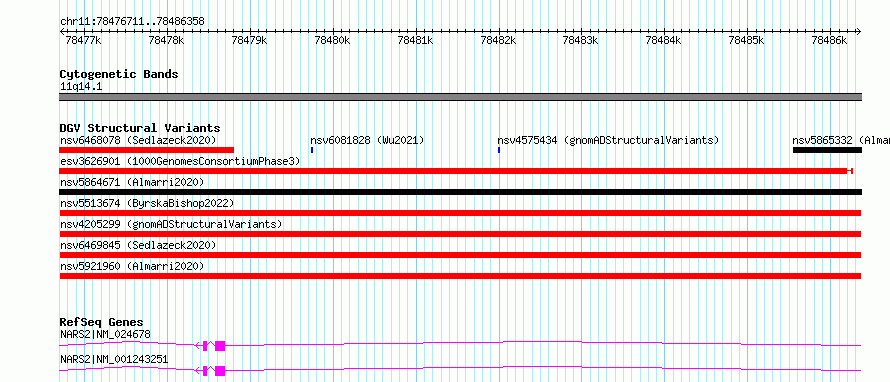
Task: Click the small blue nsv6081828 variant marker
Action: tap(312, 150)
